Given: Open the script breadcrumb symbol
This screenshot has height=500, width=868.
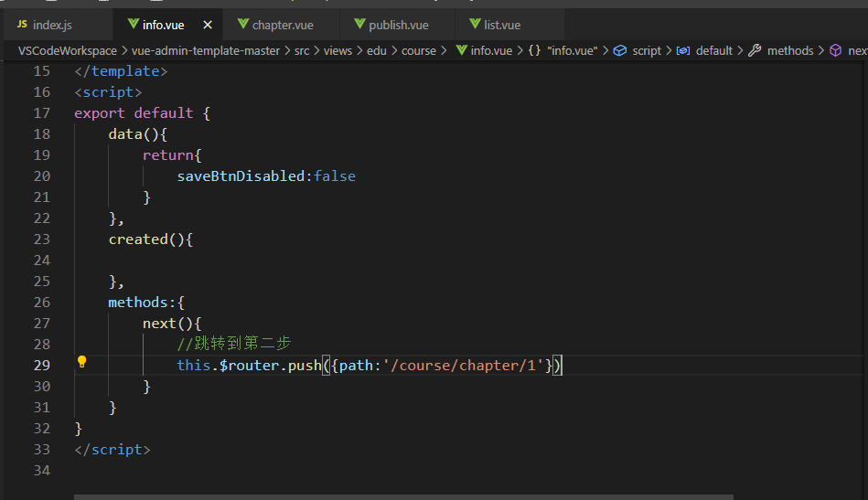Looking at the screenshot, I should (647, 51).
